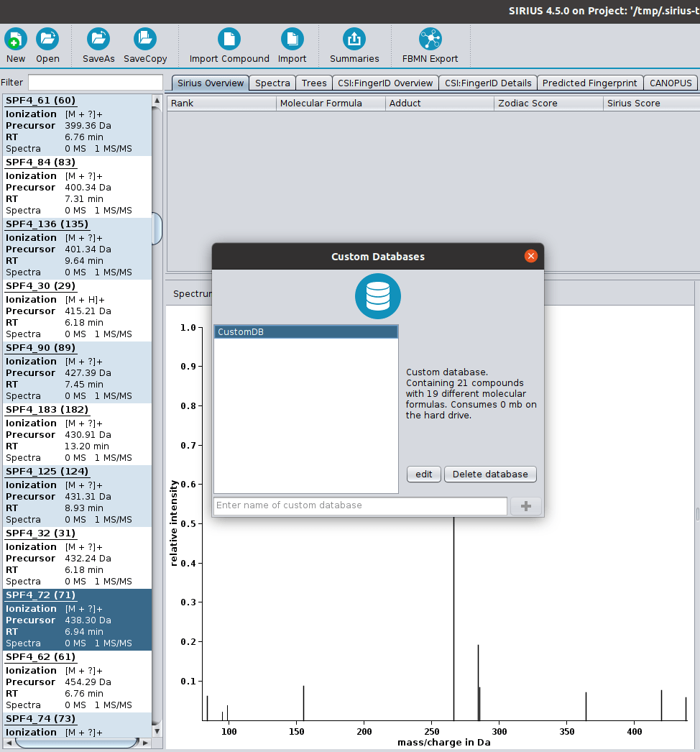Select compound SPF4_84 (83)
The width and height of the screenshot is (700, 752).
click(x=77, y=186)
